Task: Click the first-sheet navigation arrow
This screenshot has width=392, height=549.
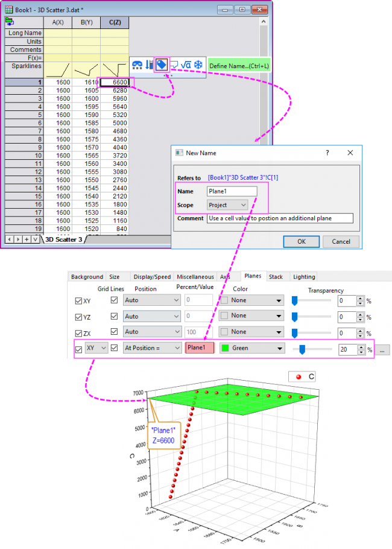Action: [x=10, y=240]
